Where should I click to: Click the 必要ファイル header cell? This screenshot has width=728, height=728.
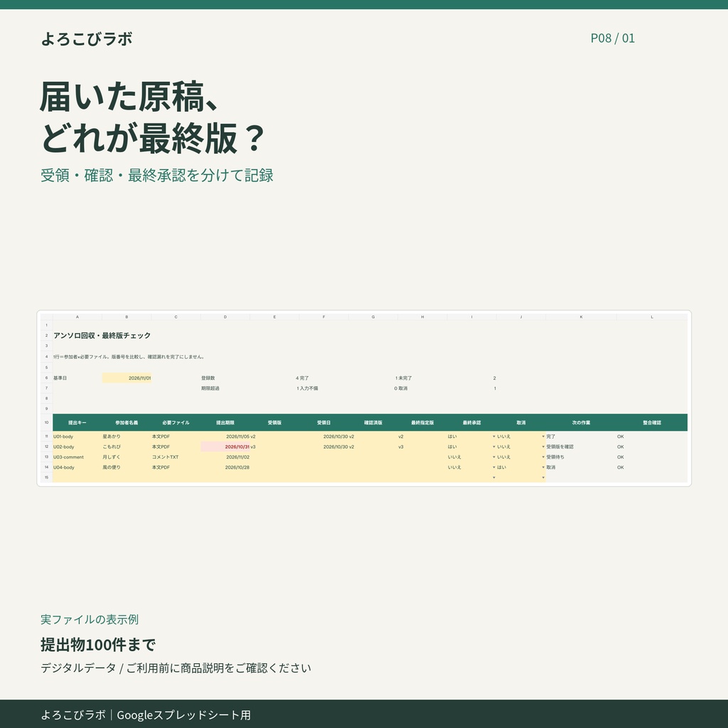(x=176, y=422)
